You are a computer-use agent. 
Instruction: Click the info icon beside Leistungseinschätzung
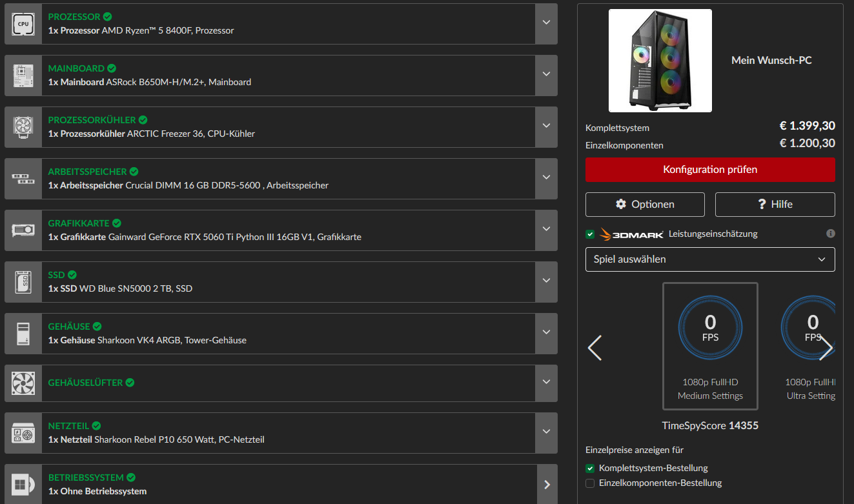pyautogui.click(x=831, y=234)
